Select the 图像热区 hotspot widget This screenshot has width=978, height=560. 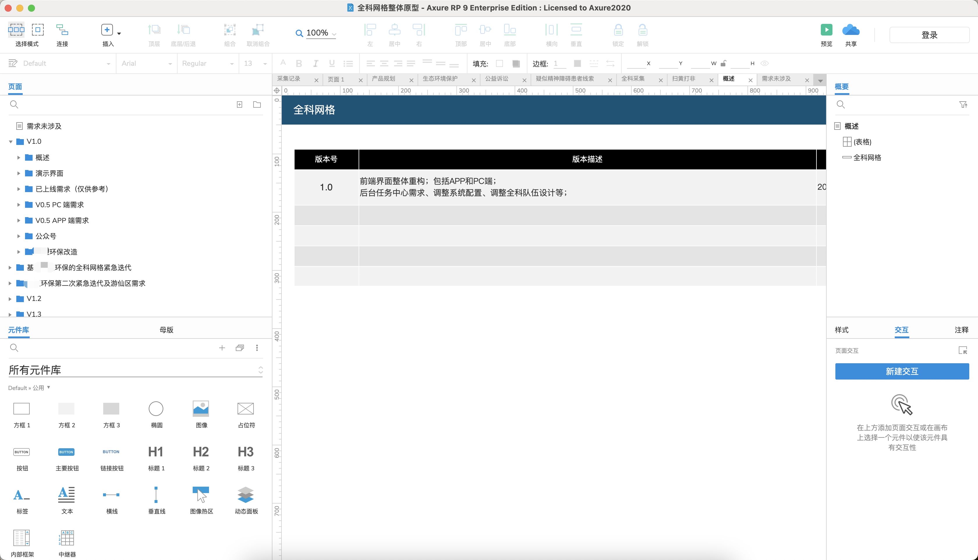pyautogui.click(x=201, y=501)
